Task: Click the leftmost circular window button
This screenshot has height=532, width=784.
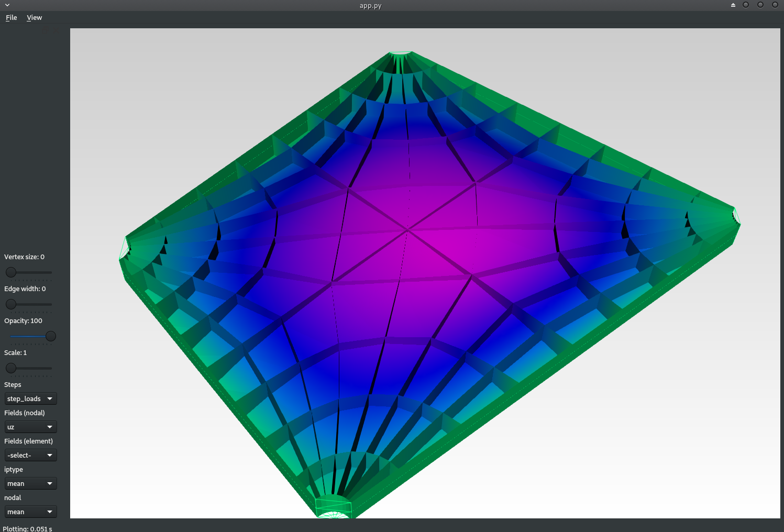Action: coord(746,5)
